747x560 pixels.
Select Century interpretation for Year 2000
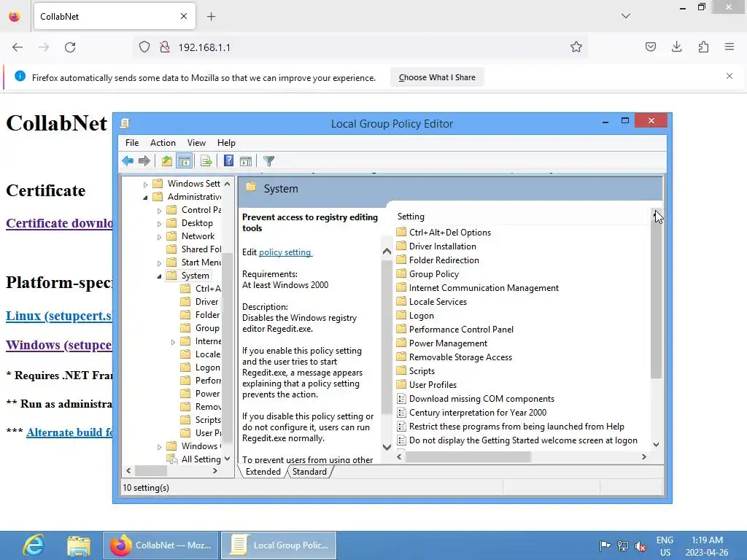pos(477,413)
